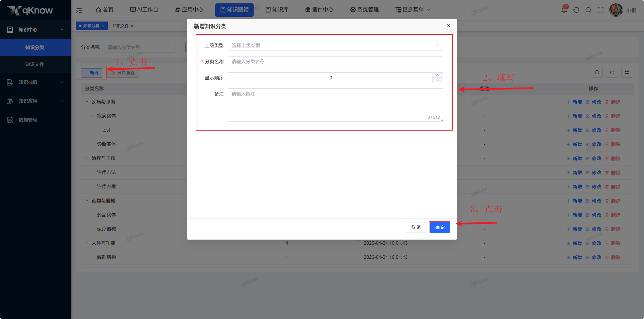Click the 确定 button
The width and height of the screenshot is (644, 319).
tap(440, 227)
